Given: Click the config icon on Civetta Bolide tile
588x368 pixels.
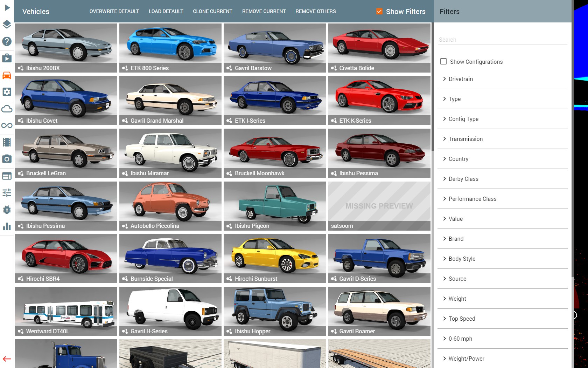Looking at the screenshot, I should click(x=334, y=68).
